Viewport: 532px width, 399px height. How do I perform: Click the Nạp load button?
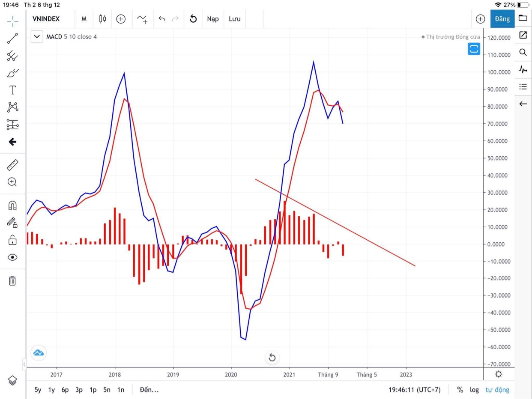pyautogui.click(x=213, y=19)
